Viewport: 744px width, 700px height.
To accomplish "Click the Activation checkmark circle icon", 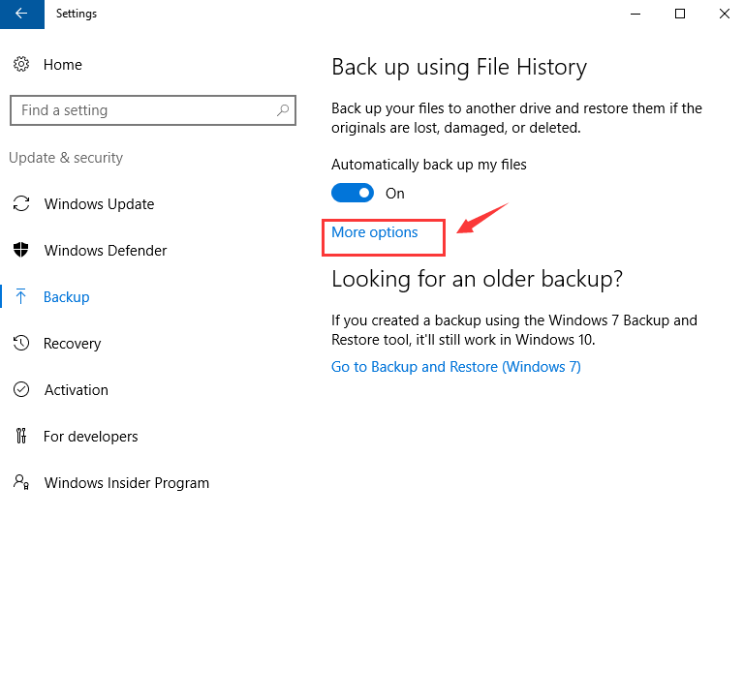I will (21, 389).
